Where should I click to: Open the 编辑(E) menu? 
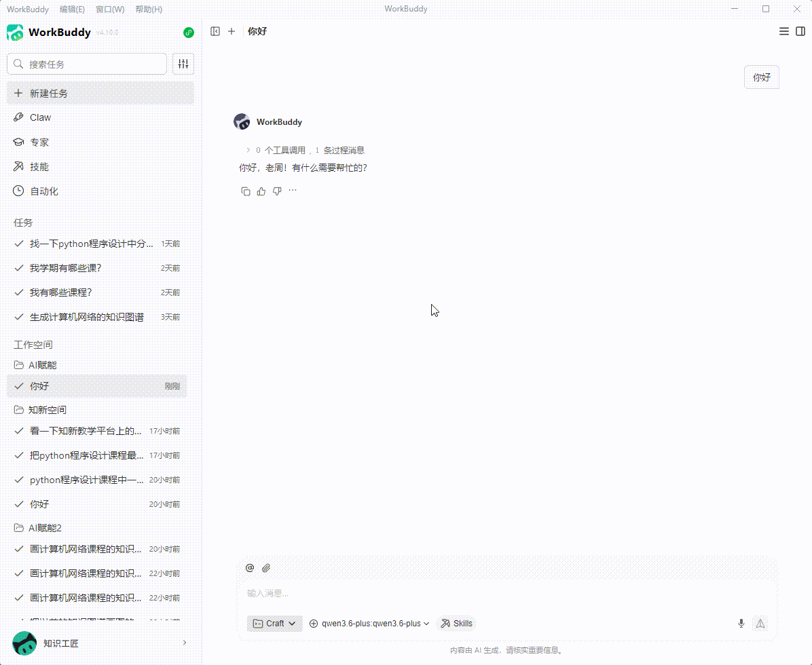[x=72, y=9]
